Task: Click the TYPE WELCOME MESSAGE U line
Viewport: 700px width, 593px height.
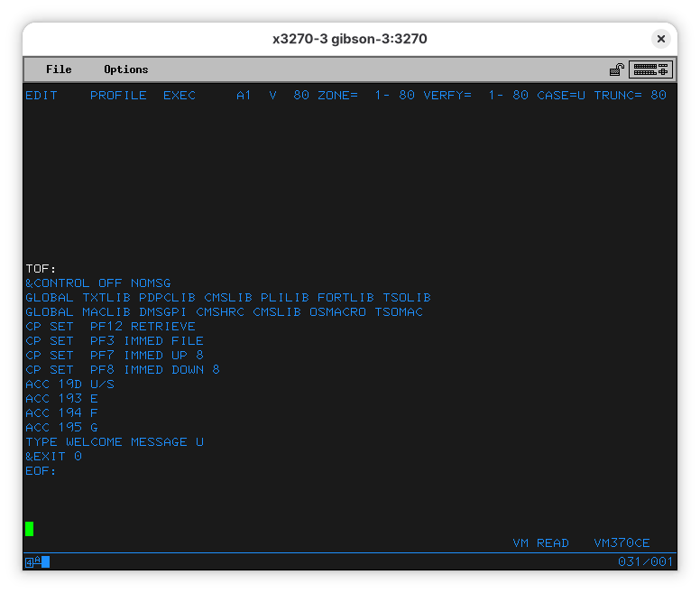Action: tap(115, 442)
